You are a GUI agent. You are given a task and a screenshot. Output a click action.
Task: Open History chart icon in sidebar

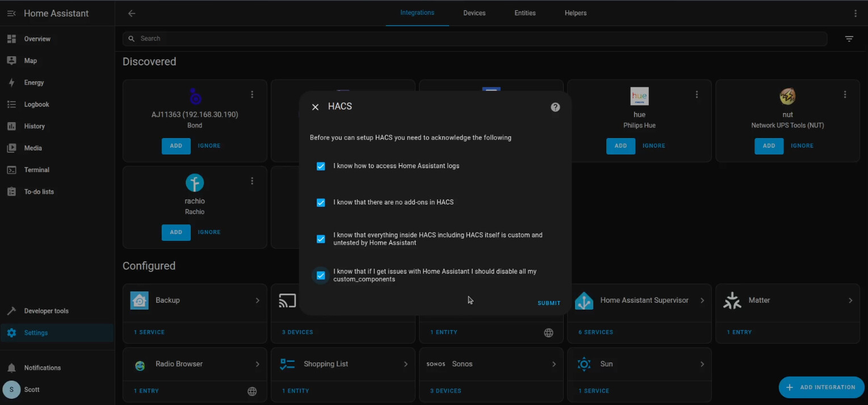pos(11,126)
